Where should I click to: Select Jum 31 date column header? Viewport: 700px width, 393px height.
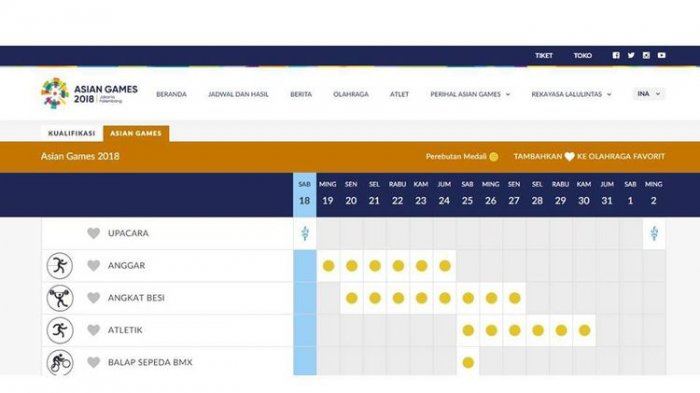pos(607,194)
